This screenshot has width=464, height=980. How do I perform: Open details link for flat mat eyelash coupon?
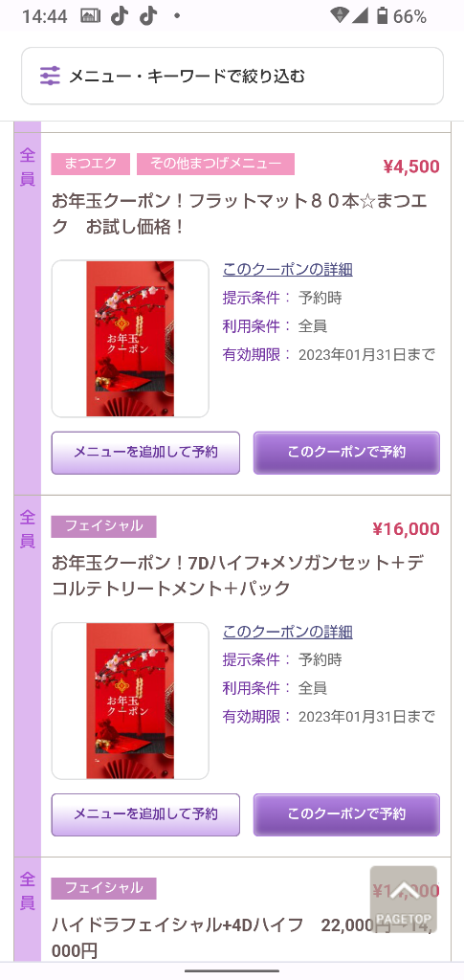(x=288, y=269)
